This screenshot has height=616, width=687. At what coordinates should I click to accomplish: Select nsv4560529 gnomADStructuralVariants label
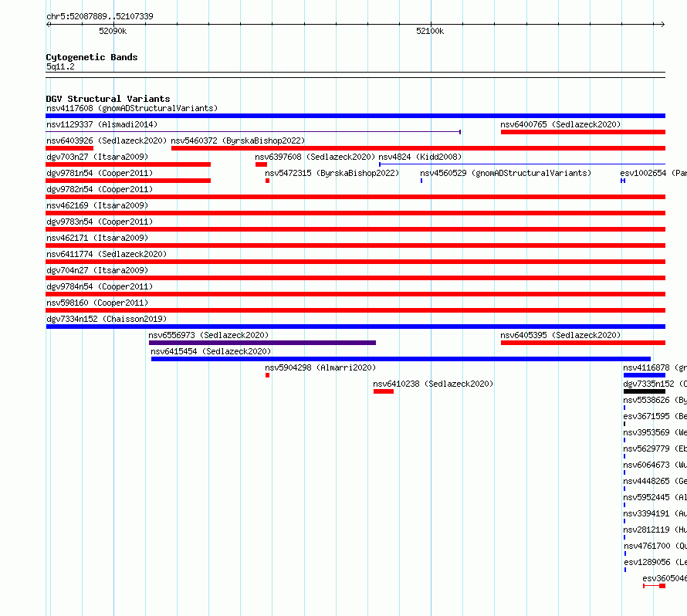(506, 173)
